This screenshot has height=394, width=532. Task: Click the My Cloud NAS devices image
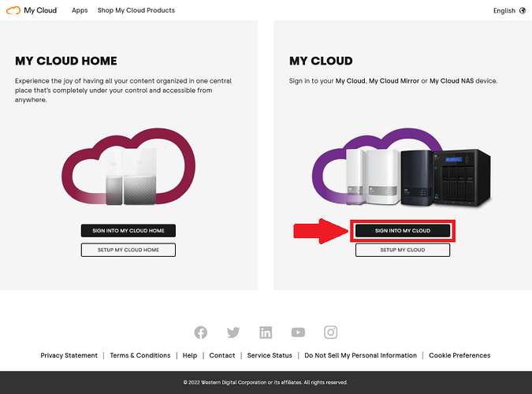click(x=402, y=167)
